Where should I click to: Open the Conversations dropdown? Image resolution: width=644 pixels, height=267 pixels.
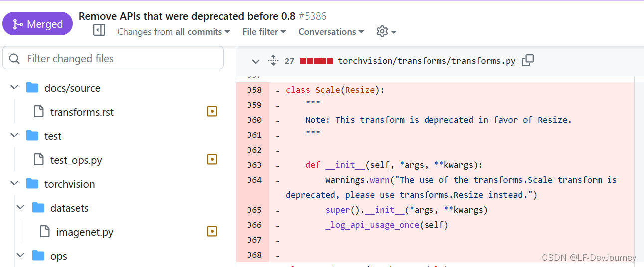331,31
